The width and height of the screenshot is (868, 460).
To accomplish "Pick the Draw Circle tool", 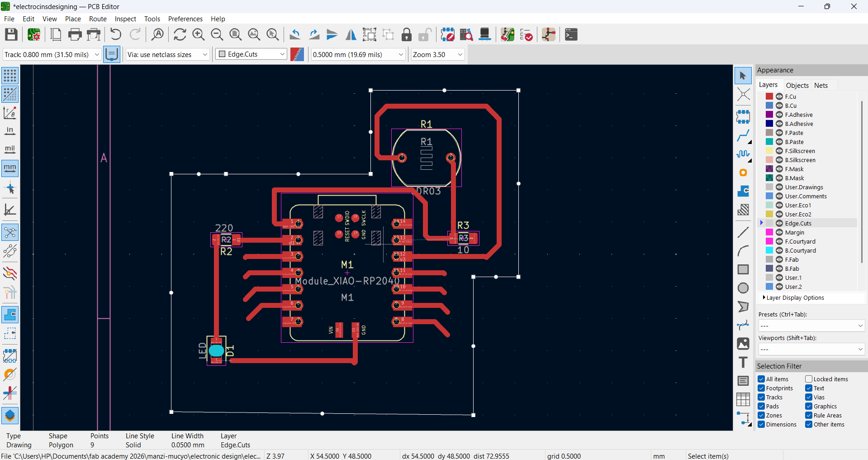I will [x=743, y=288].
